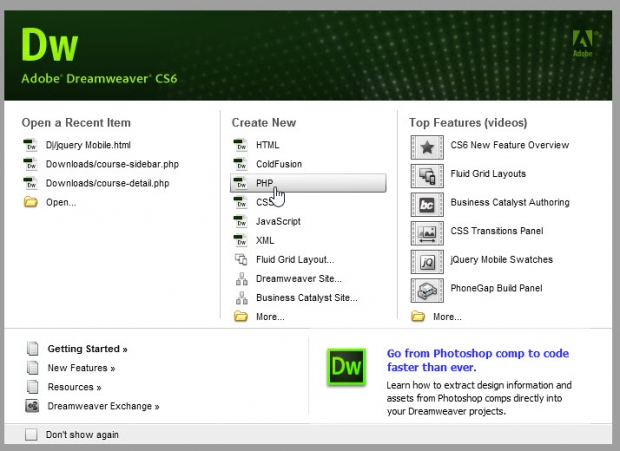Viewport: 620px width, 451px height.
Task: Click the Business Catalyst Site sitemap icon
Action: (242, 298)
